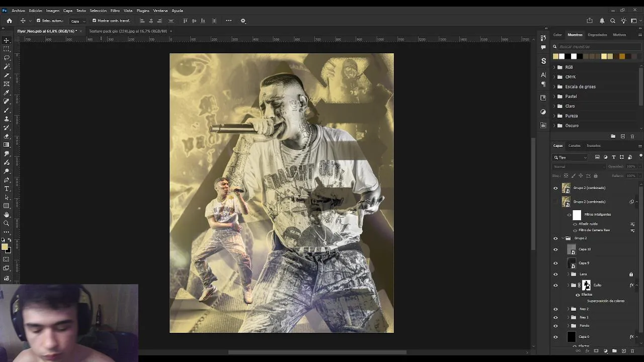The width and height of the screenshot is (644, 362).
Task: Select the Eyedropper tool
Action: [x=7, y=93]
